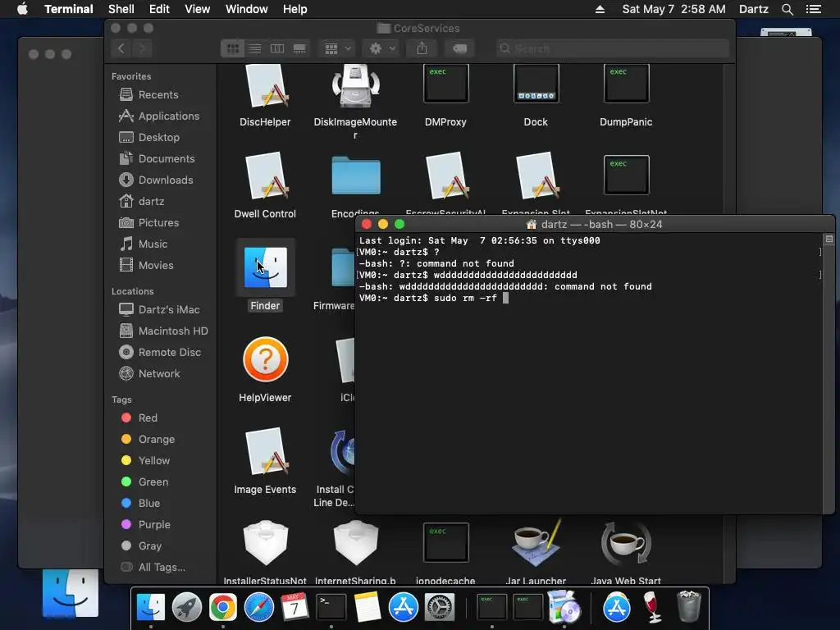
Task: Click the Terminal scrollback marker icon
Action: 829,239
